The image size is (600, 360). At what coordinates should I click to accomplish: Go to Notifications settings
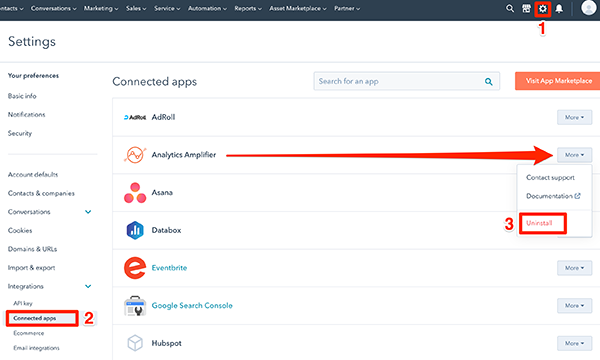click(26, 114)
